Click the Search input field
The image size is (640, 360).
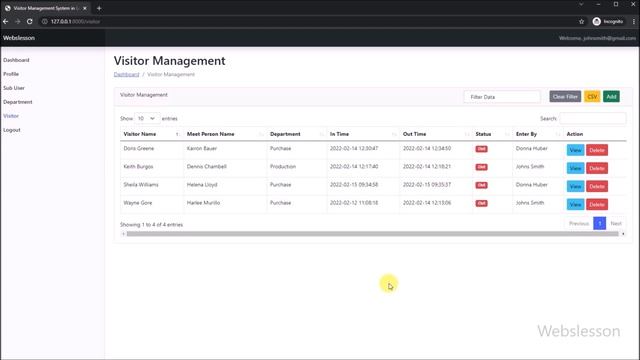pos(593,118)
